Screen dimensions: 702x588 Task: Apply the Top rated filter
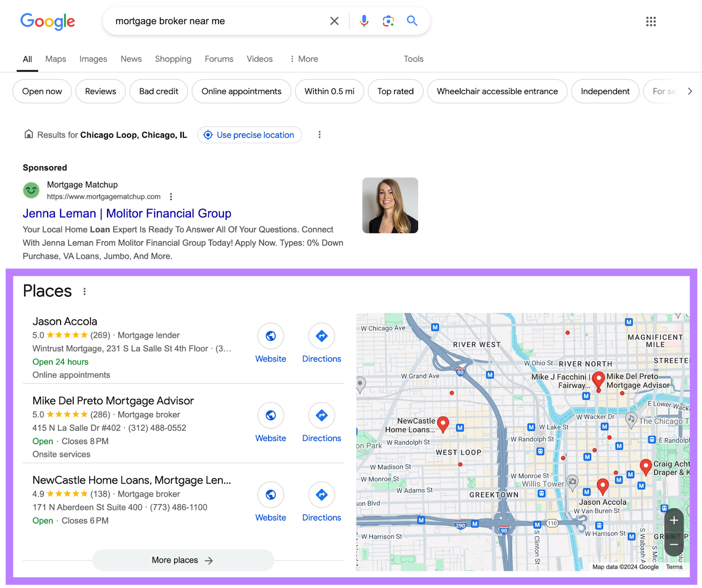coord(395,91)
